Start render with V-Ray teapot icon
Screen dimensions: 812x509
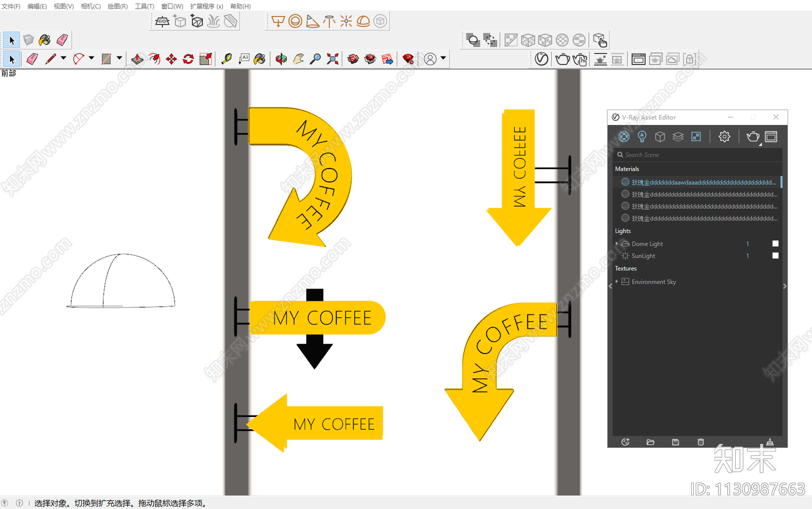[562, 59]
